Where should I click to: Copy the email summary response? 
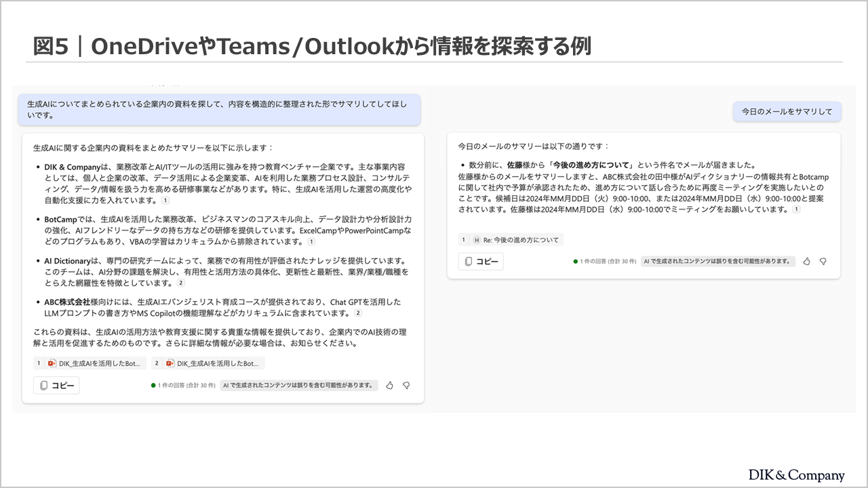[x=481, y=262]
